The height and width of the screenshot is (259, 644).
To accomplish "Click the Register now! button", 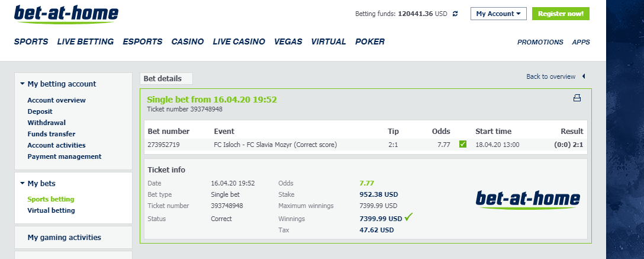I will click(561, 14).
